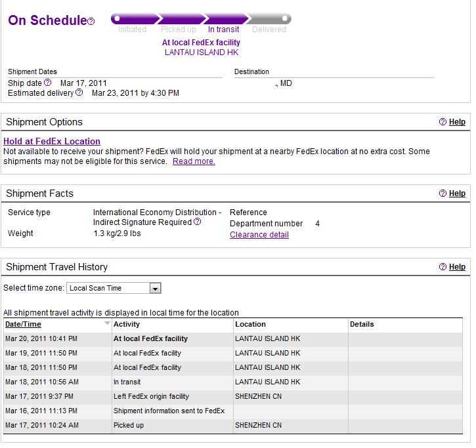This screenshot has width=476, height=448.
Task: Click the Mar 16, 2011 11:13 PM date cell
Action: (41, 411)
